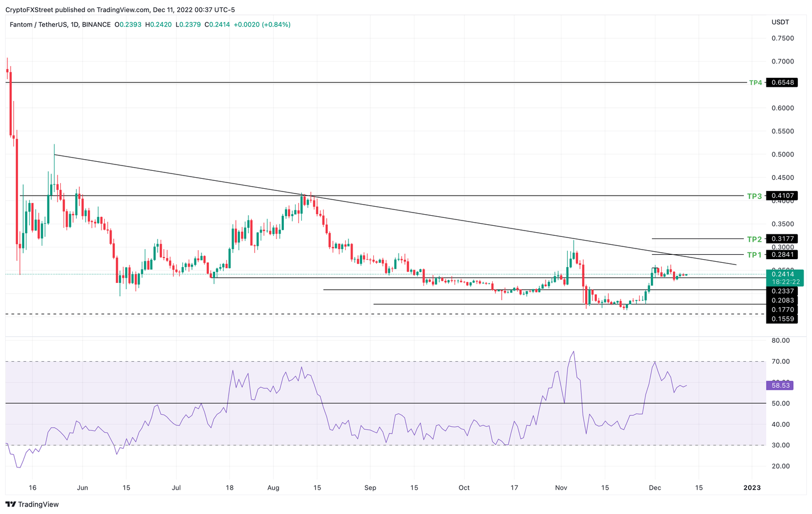Select the TP3 level labeled 0.4107
The height and width of the screenshot is (514, 812).
point(782,196)
